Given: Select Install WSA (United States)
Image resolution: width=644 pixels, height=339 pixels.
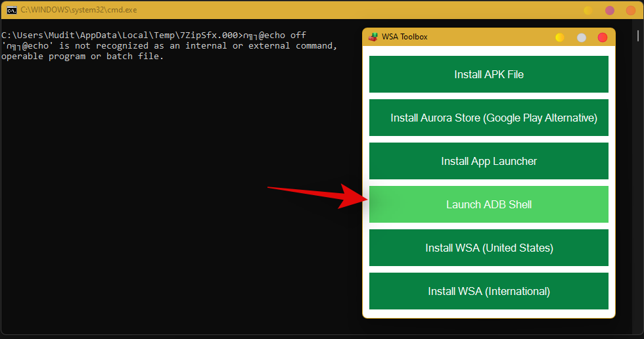Looking at the screenshot, I should [x=489, y=248].
